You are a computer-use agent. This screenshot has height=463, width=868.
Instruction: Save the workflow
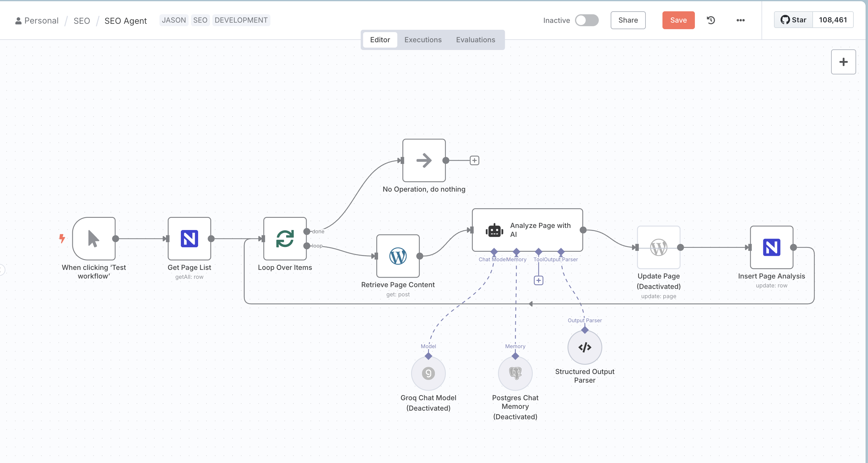tap(678, 20)
